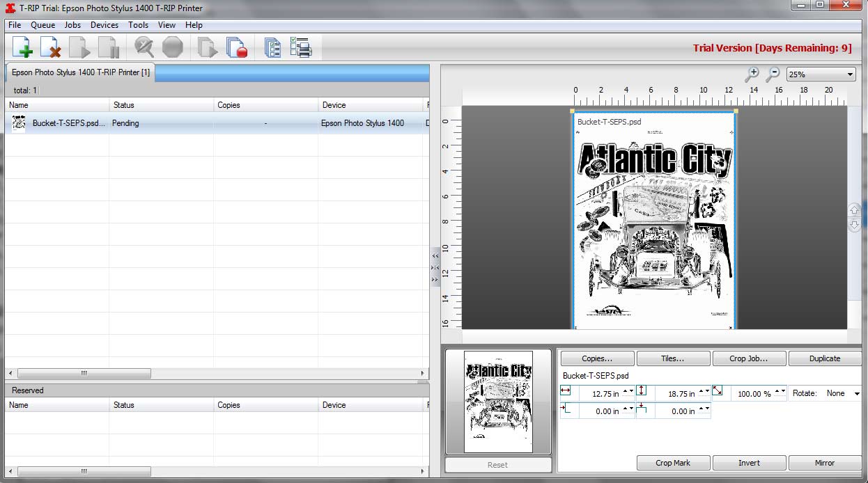This screenshot has width=868, height=483.
Task: Click the delete job icon with red X
Action: (x=50, y=47)
